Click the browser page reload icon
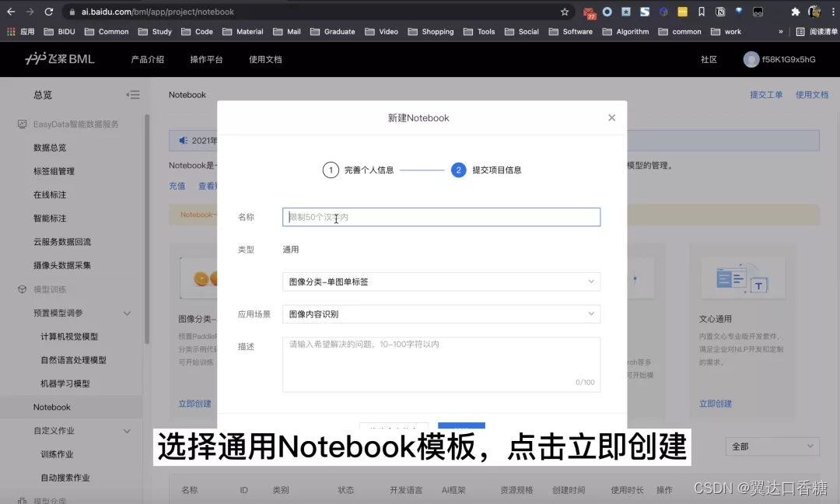The image size is (840, 504). pyautogui.click(x=49, y=11)
